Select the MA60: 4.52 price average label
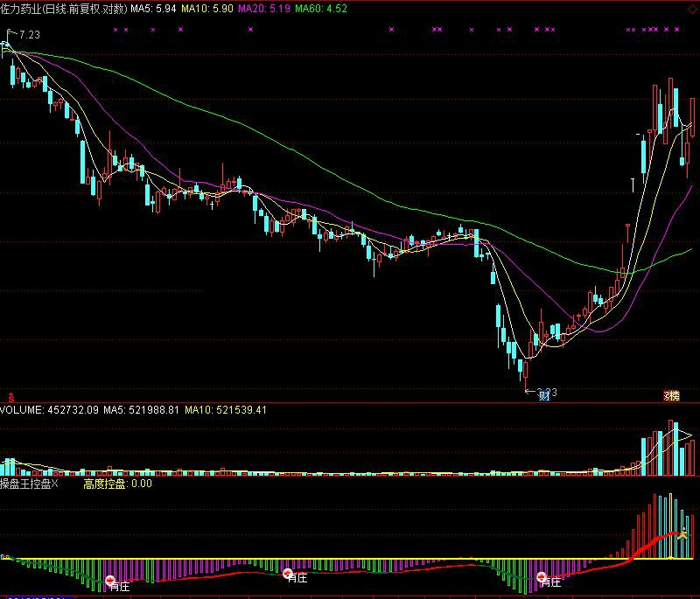 click(320, 9)
